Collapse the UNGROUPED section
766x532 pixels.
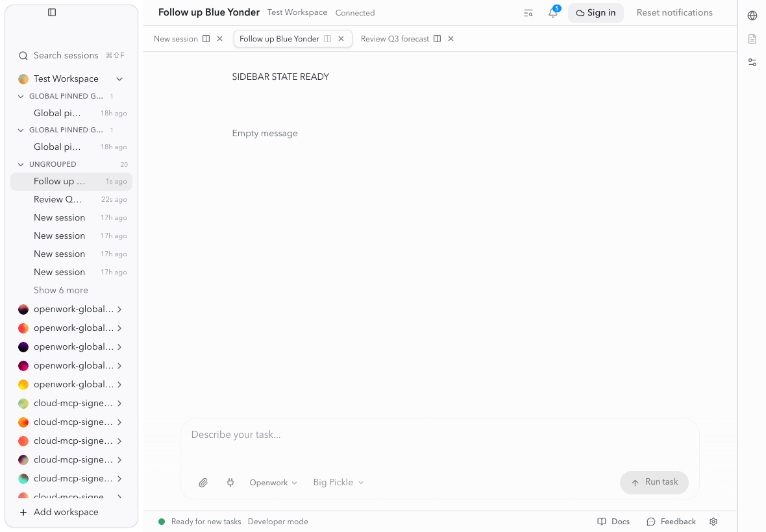pyautogui.click(x=21, y=165)
